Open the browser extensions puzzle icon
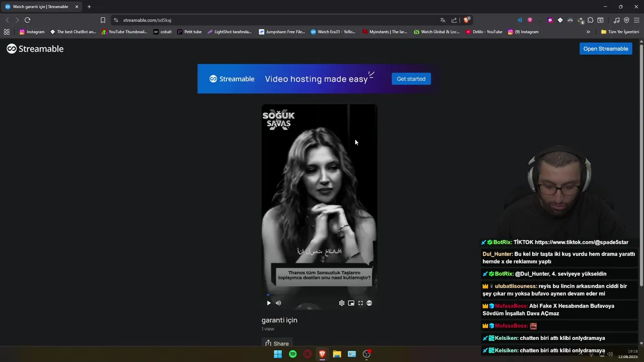Viewport: 644px width, 362px height. pyautogui.click(x=590, y=20)
